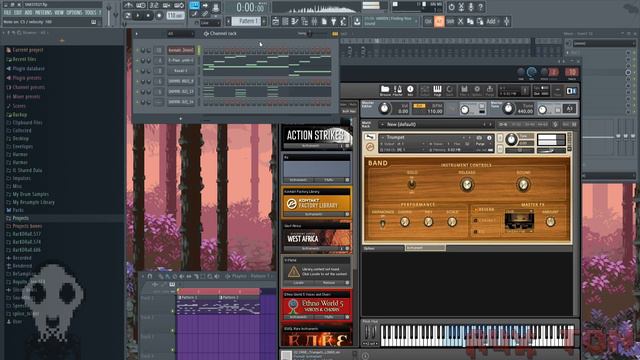Open Kontakt's Files menu icon
Viewport: 640px width, 360px height.
(464, 90)
